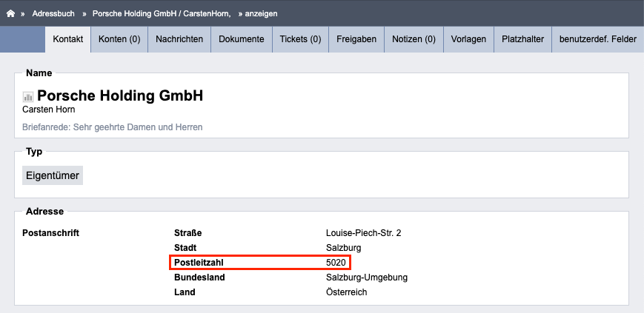Select the postal code value 5020

pyautogui.click(x=336, y=263)
